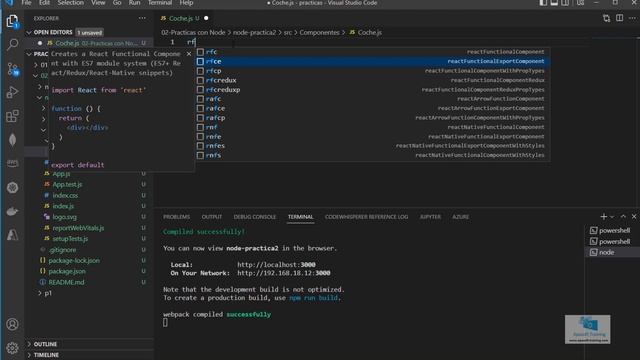
Task: Click the Componentes breadcrumb segment
Action: (319, 32)
